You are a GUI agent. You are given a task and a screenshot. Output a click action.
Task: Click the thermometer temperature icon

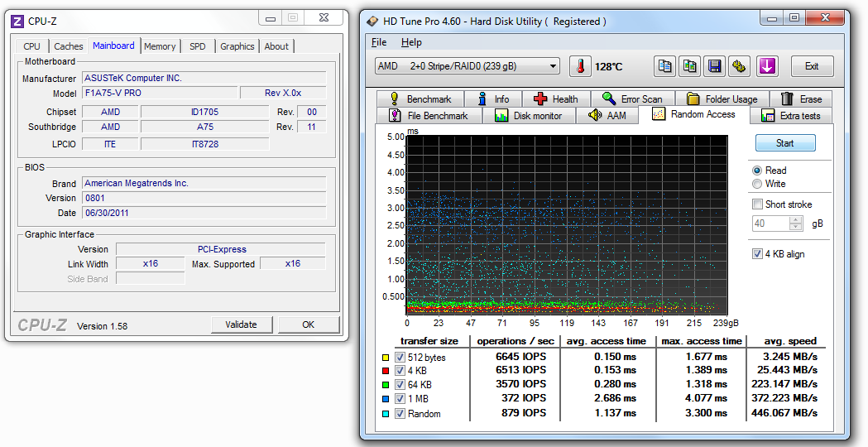pyautogui.click(x=580, y=66)
